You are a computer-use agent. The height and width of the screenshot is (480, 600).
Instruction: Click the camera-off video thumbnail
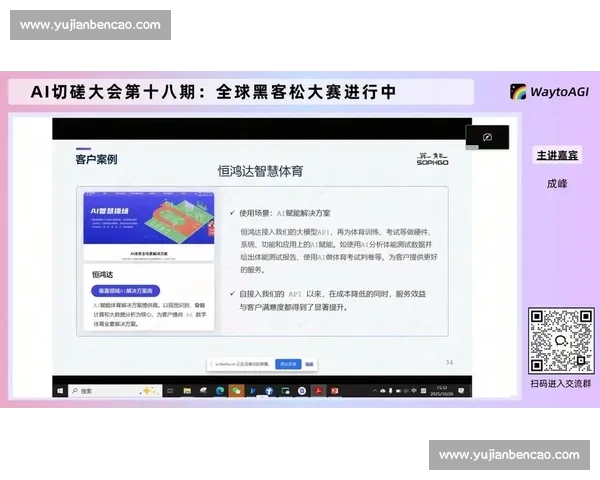487,137
